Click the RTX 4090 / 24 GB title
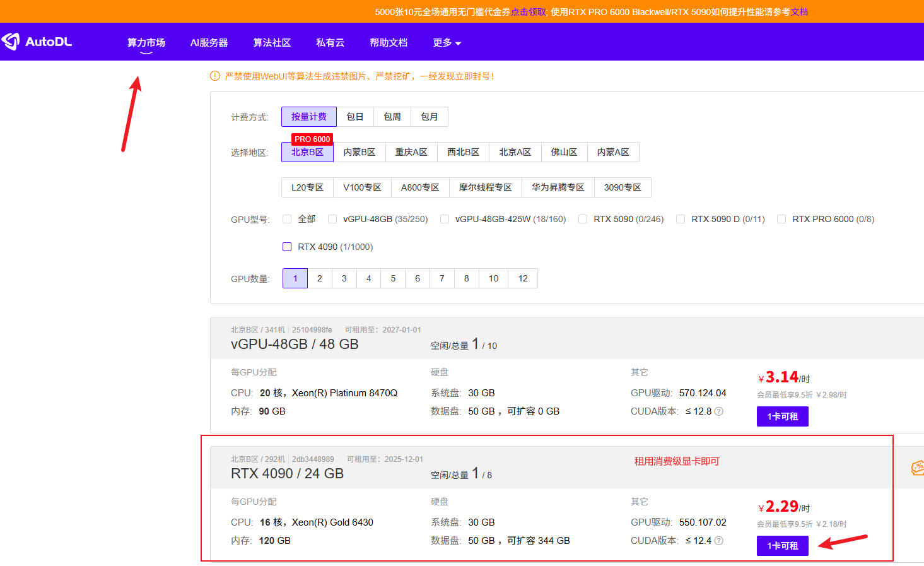Viewport: 924px width, 566px height. point(287,474)
